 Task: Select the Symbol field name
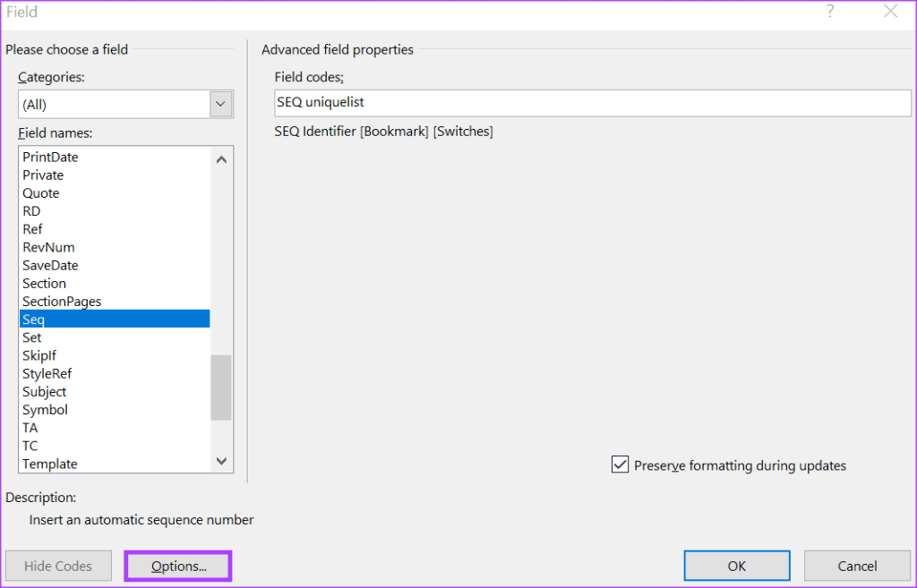click(x=45, y=410)
